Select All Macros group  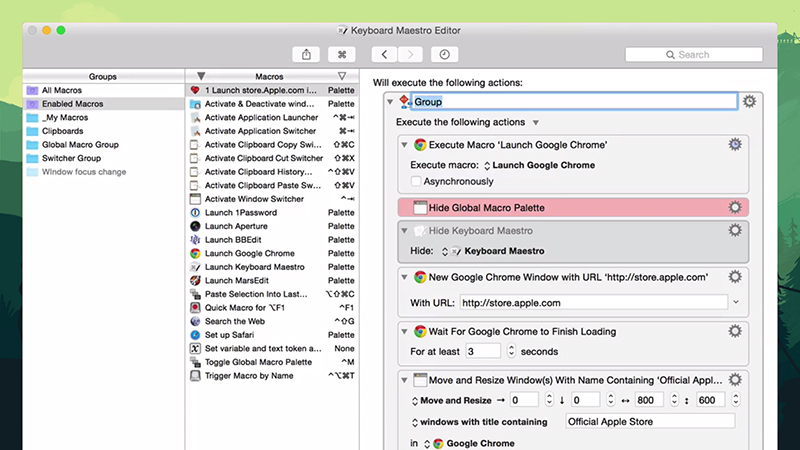click(x=104, y=90)
